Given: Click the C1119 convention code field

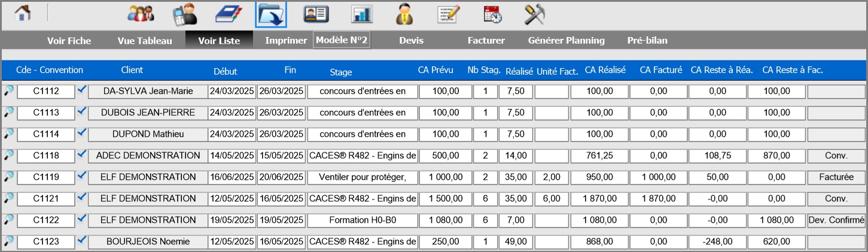Looking at the screenshot, I should pos(46,177).
